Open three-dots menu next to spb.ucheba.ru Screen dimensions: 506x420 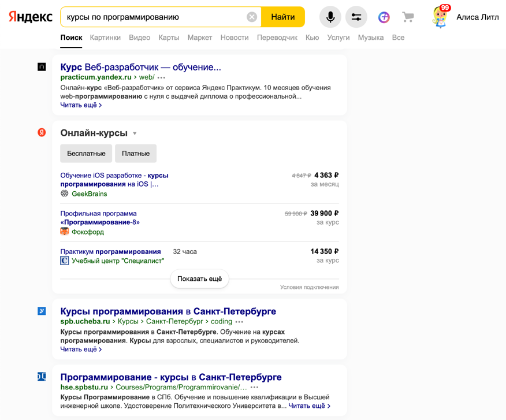pyautogui.click(x=239, y=322)
